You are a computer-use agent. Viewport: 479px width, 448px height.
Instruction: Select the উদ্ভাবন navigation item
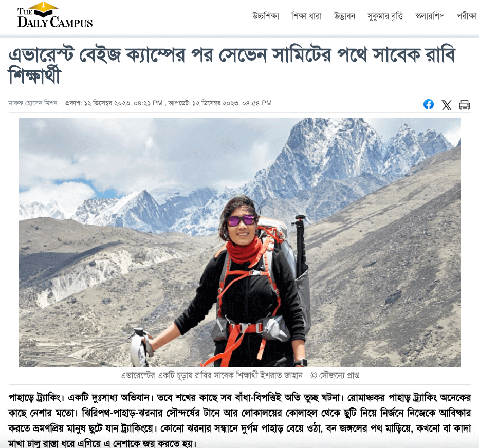tap(344, 16)
